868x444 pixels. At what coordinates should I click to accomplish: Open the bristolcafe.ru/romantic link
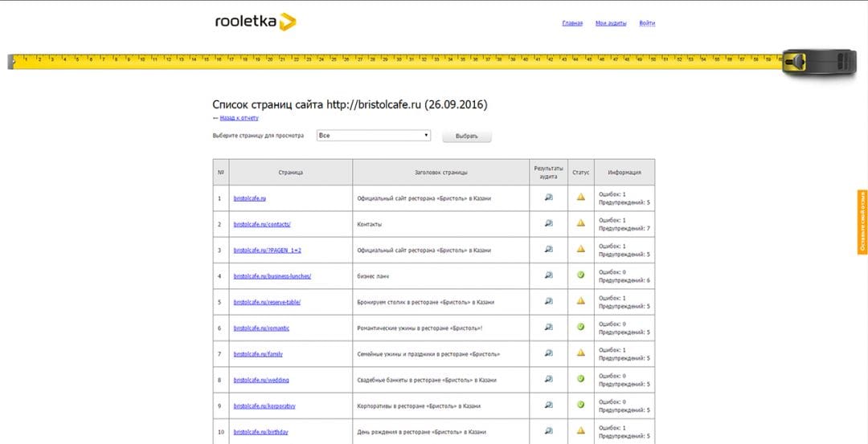[x=261, y=328]
